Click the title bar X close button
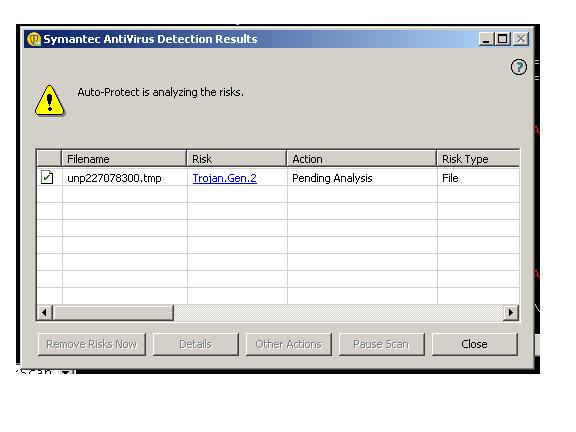576x432 pixels. click(x=521, y=39)
